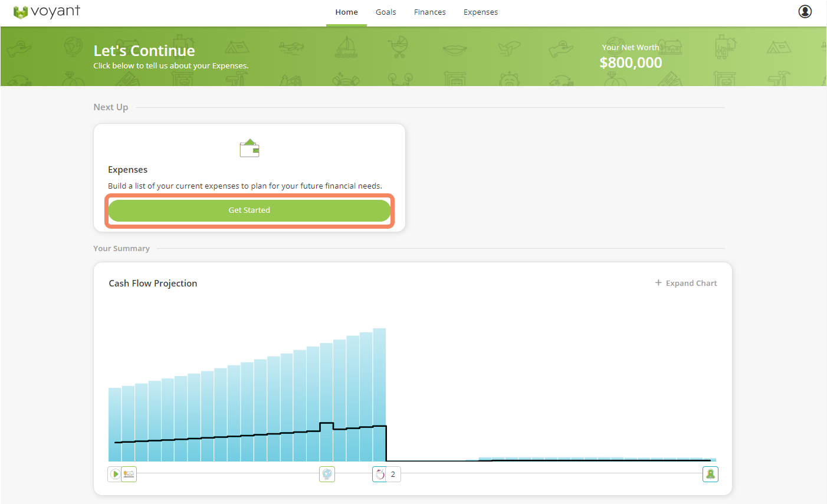Image resolution: width=827 pixels, height=504 pixels.
Task: Click the 'Expenses' card title
Action: [127, 170]
